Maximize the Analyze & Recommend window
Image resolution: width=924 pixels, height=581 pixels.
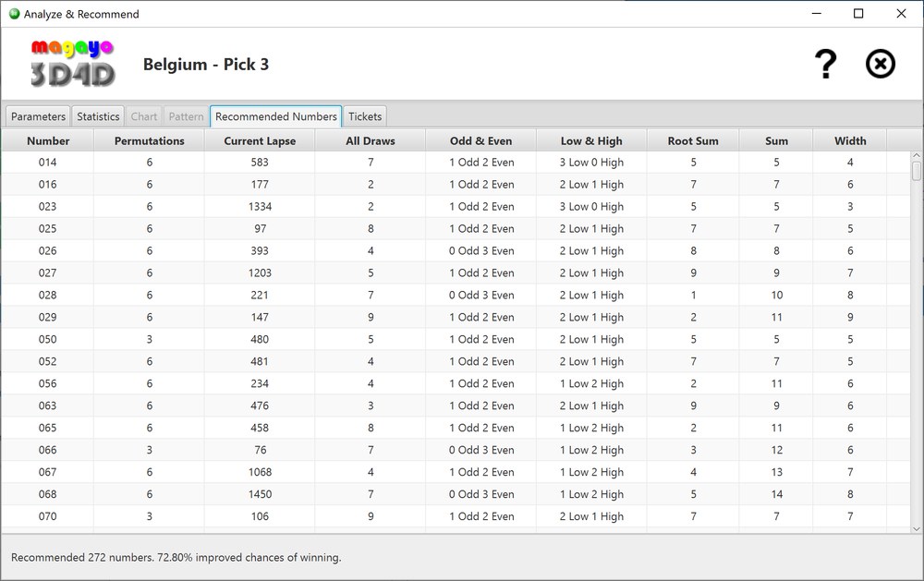[858, 14]
